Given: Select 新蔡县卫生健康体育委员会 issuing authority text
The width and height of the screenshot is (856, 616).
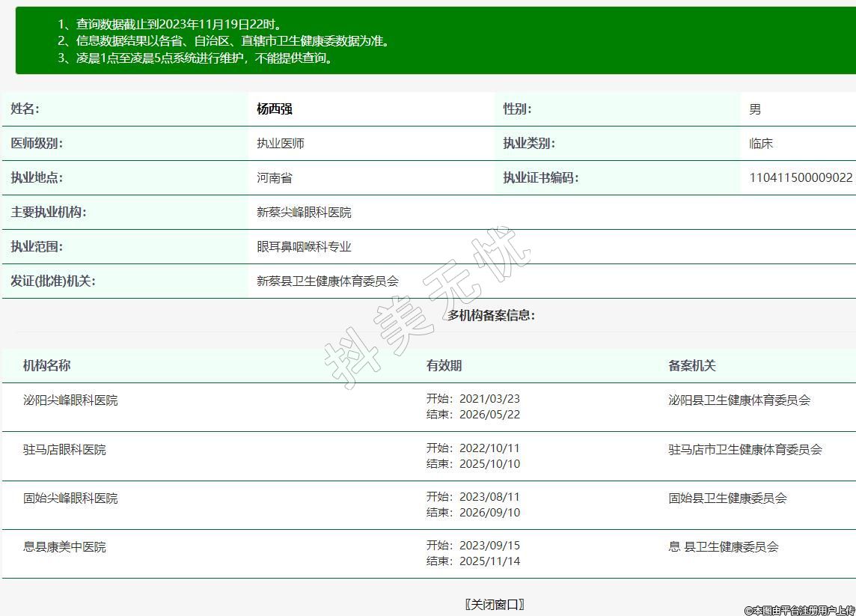Looking at the screenshot, I should pos(328,281).
